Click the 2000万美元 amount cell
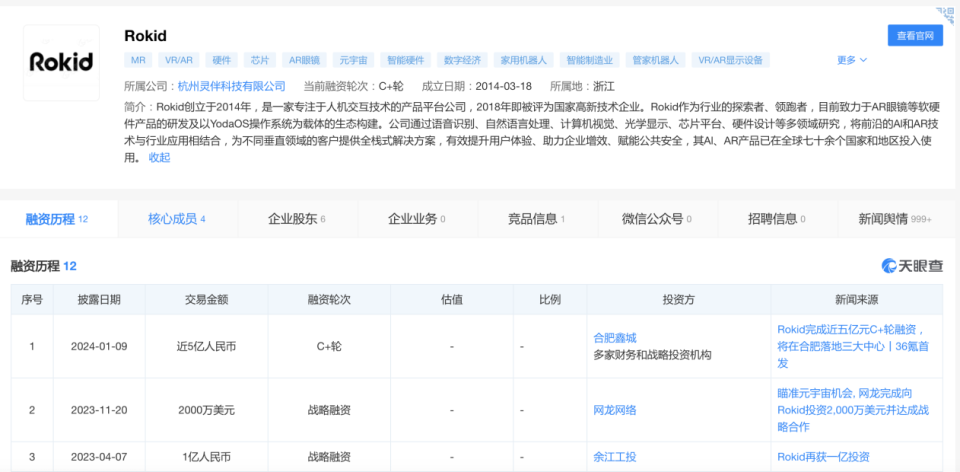The height and width of the screenshot is (472, 960). 206,410
